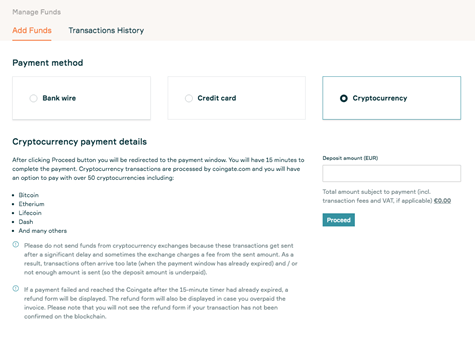Click the Bank wire payment card
The image size is (475, 363).
[x=81, y=98]
